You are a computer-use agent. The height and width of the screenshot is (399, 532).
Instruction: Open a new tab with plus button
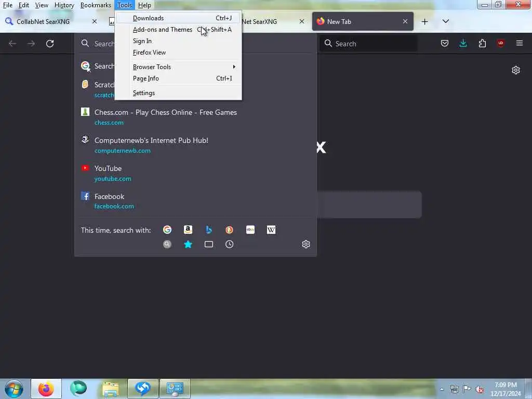coord(424,22)
